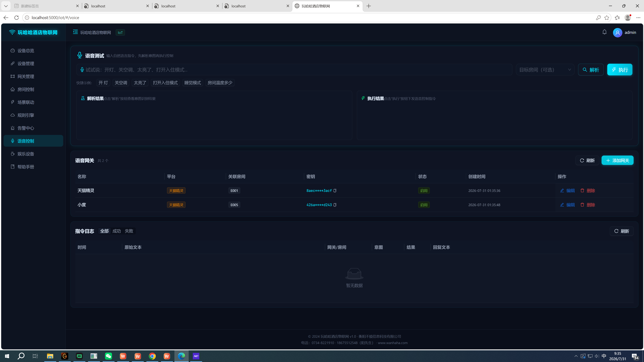
Task: Open the admin user avatar menu
Action: click(x=617, y=33)
